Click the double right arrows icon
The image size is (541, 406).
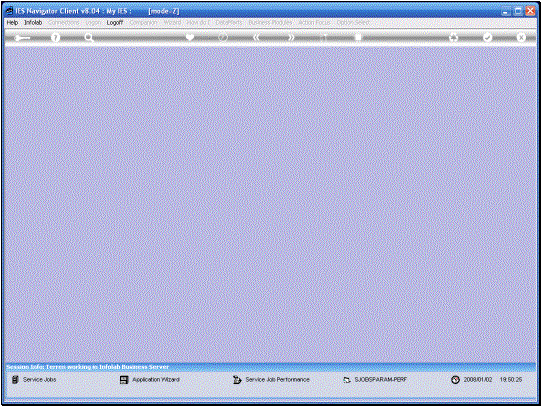pos(291,37)
